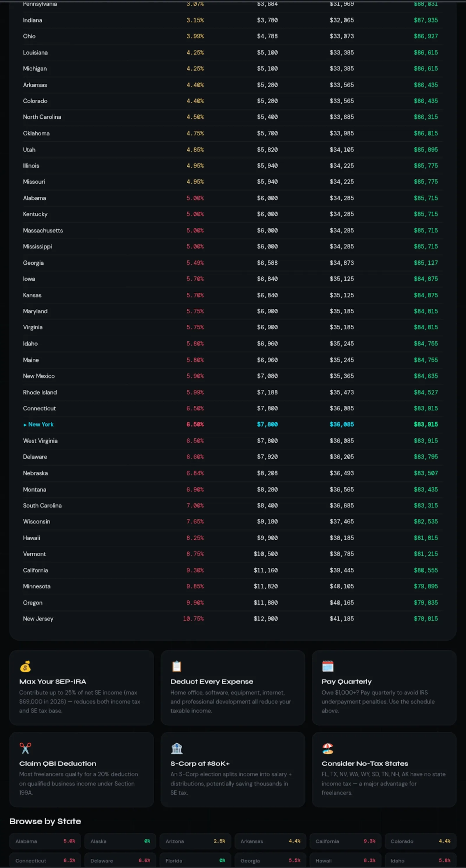This screenshot has width=466, height=868.
Task: Click the Oklahoma row name
Action: 36,133
